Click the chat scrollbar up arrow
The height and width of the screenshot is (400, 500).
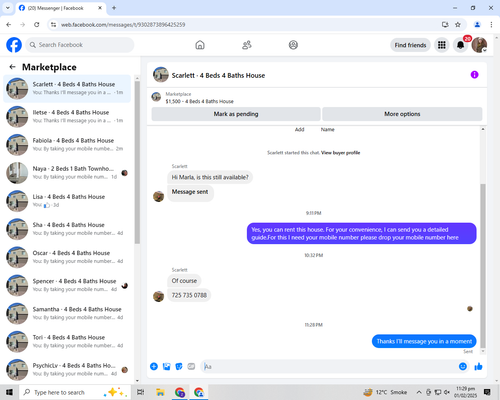point(483,129)
